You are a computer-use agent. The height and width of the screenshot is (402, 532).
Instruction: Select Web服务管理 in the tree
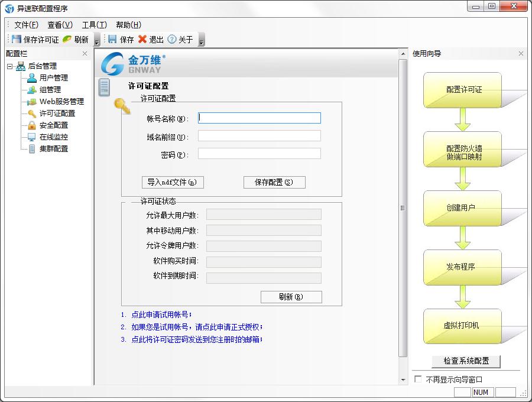pyautogui.click(x=61, y=102)
